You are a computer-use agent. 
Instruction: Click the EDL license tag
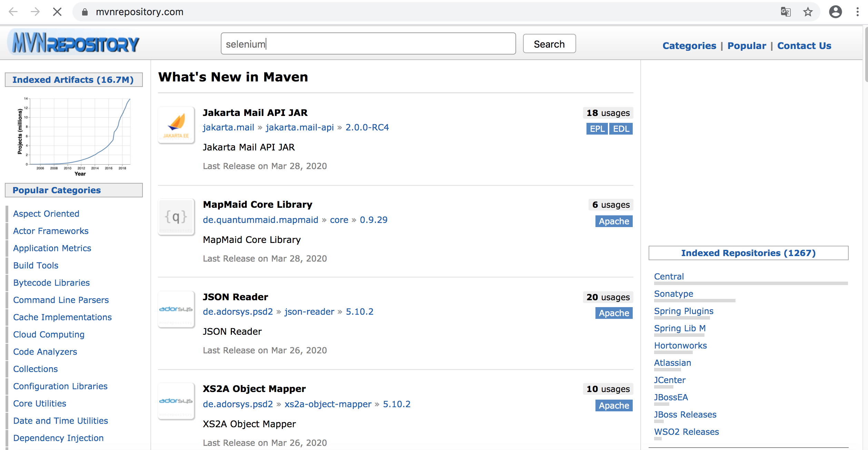pos(621,129)
